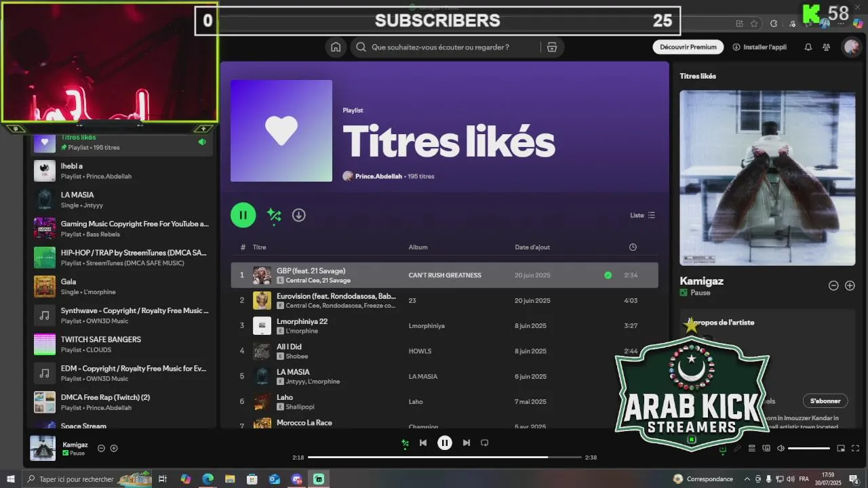
Task: Open the Kamigaz title in the right panel
Action: pos(701,281)
